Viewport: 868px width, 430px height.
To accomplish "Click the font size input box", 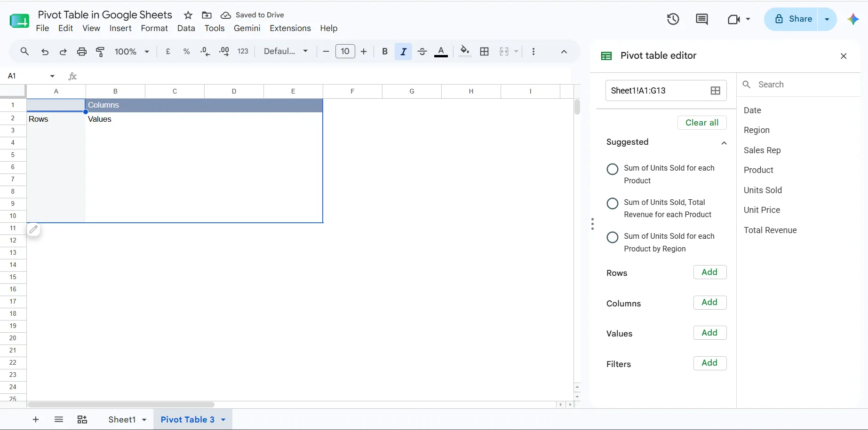I will click(345, 51).
